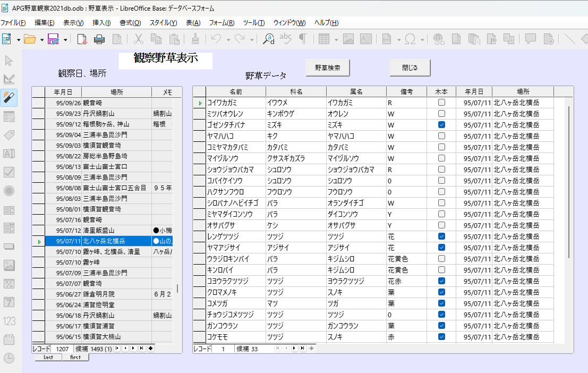Click the 123 numeric field icon in sidebar
The image size is (588, 373).
pyautogui.click(x=9, y=321)
